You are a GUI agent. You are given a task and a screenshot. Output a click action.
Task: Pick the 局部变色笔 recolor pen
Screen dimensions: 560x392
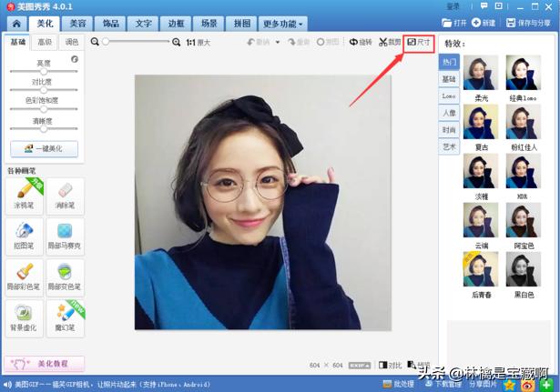point(66,277)
